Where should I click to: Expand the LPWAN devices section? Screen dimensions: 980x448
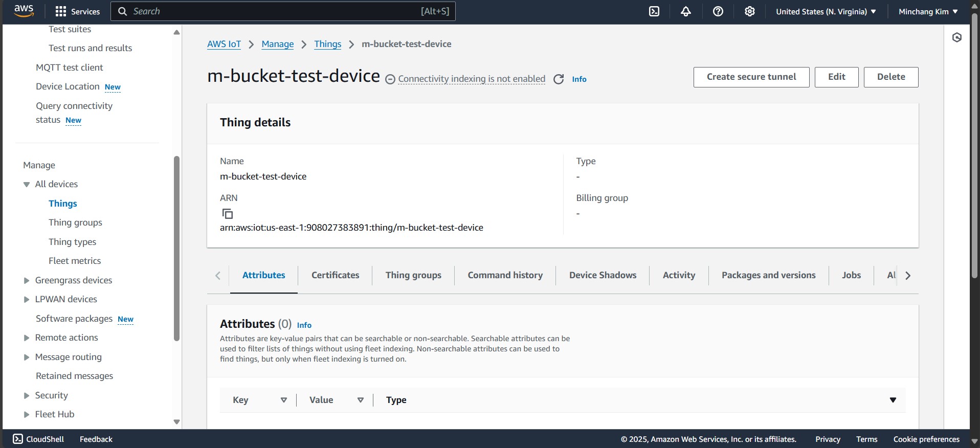(27, 299)
